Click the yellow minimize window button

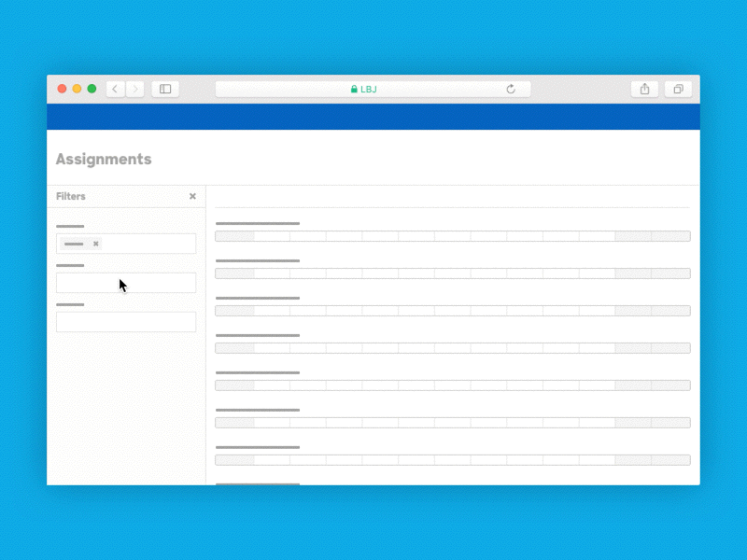point(77,89)
